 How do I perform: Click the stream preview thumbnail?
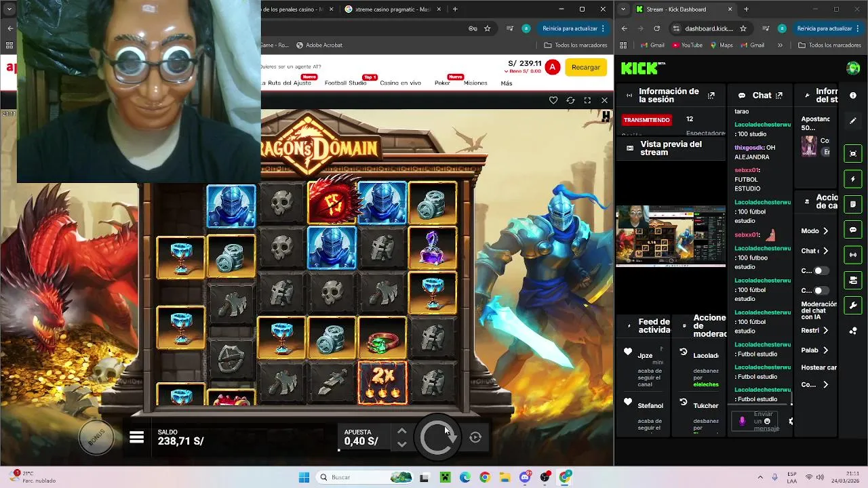point(671,236)
